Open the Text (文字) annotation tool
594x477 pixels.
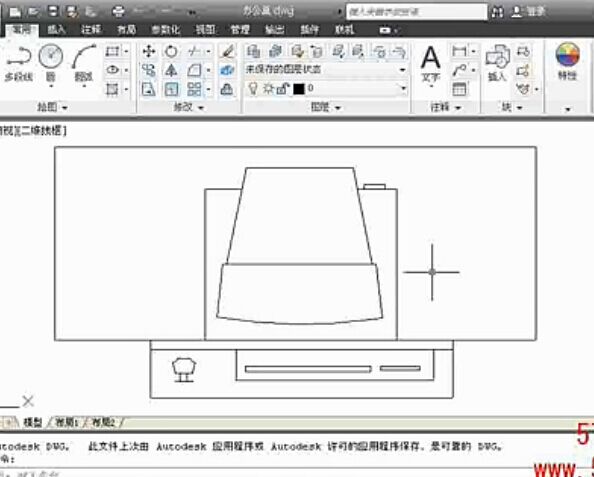[431, 64]
